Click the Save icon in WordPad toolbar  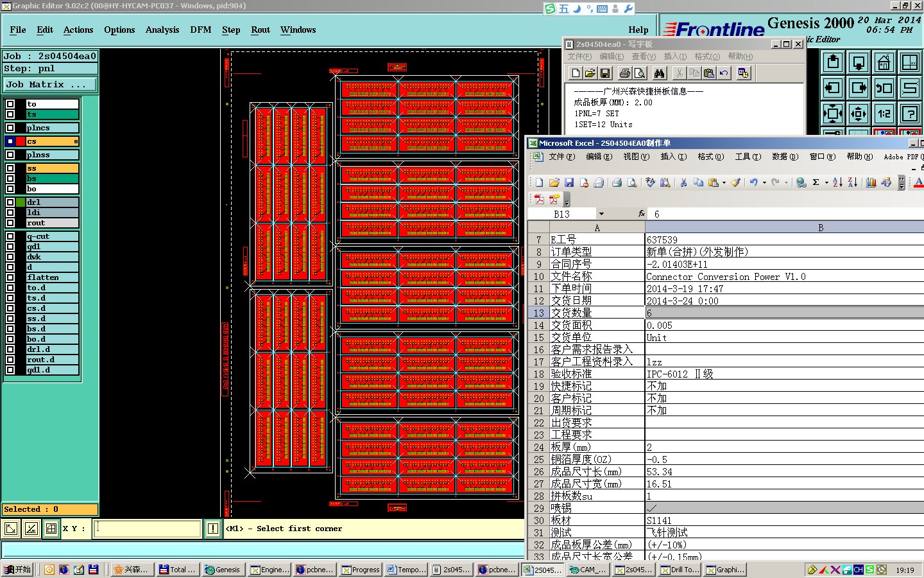click(x=604, y=73)
